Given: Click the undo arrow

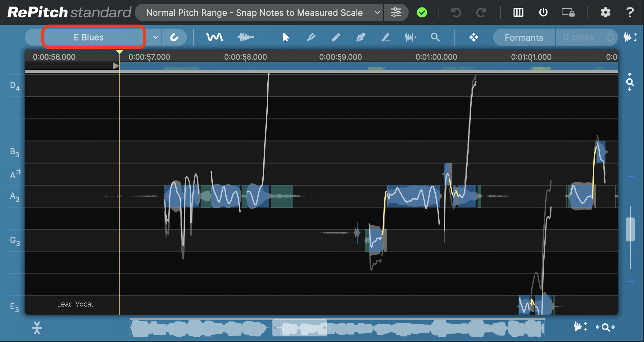Looking at the screenshot, I should [x=456, y=12].
